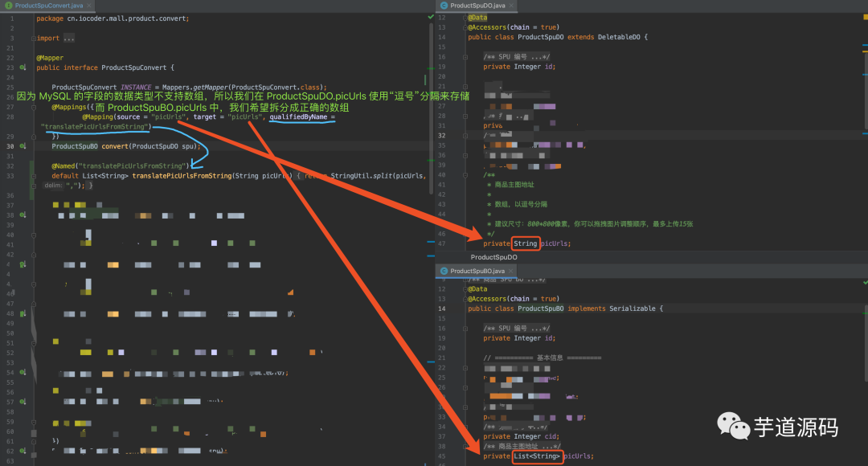Click the @Mapper annotation
This screenshot has height=466, width=868.
click(x=50, y=58)
